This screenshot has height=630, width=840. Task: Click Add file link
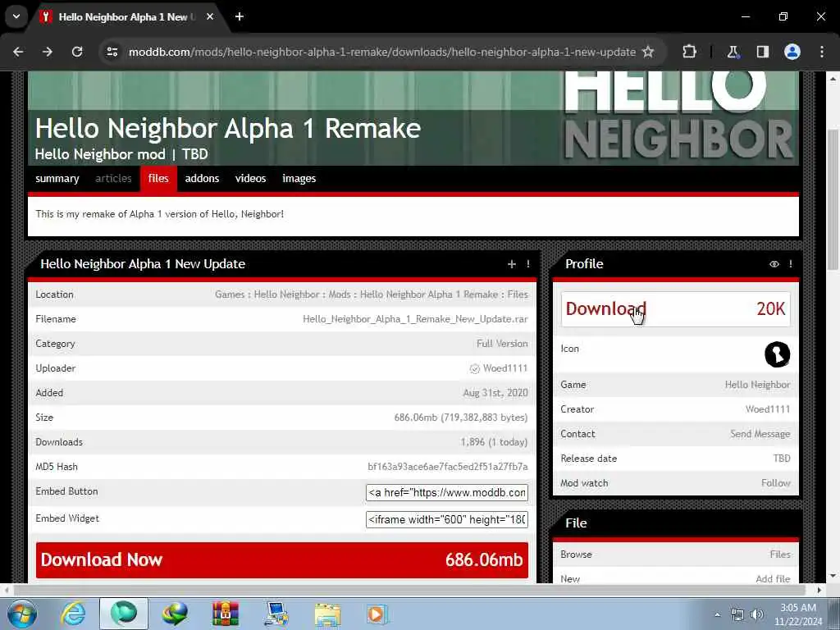tap(773, 579)
